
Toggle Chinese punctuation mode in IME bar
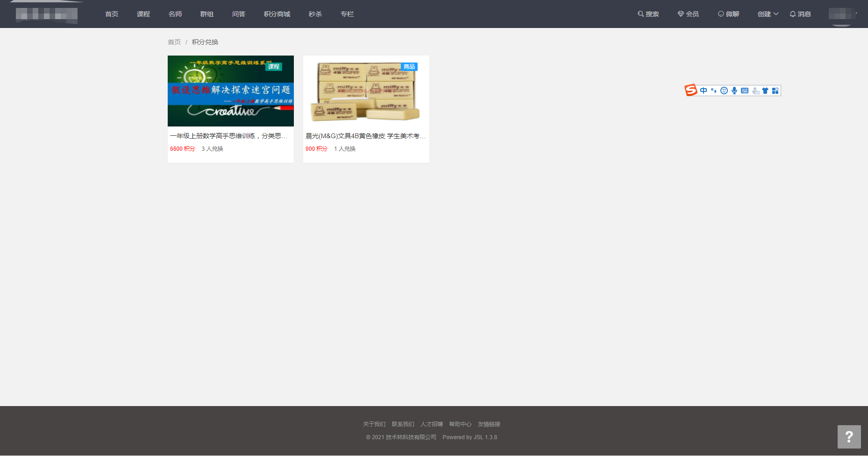tap(713, 91)
